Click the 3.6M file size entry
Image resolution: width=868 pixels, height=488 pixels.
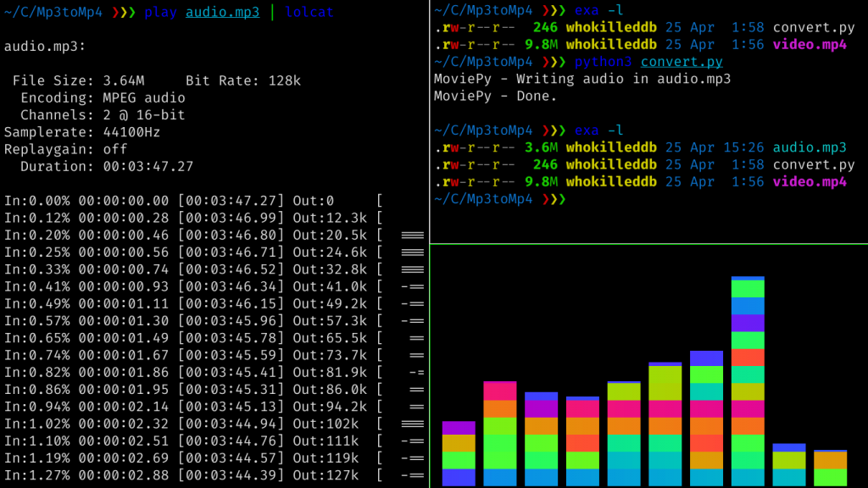click(541, 147)
